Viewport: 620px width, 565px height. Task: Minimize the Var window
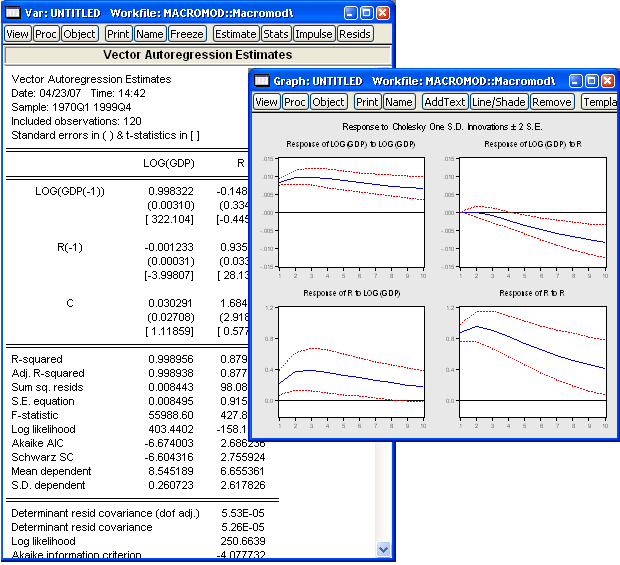tap(349, 13)
